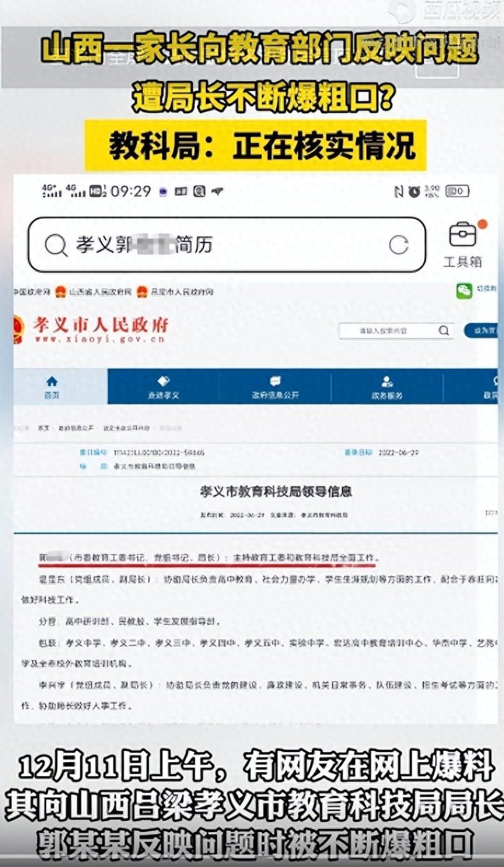The image size is (504, 867).
Task: Open the alarm clock status icon
Action: 413,191
